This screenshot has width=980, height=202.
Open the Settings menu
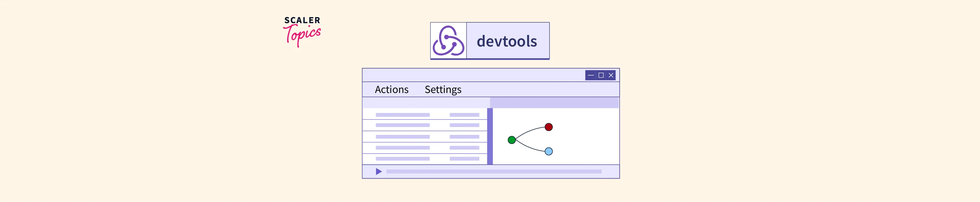coord(443,90)
